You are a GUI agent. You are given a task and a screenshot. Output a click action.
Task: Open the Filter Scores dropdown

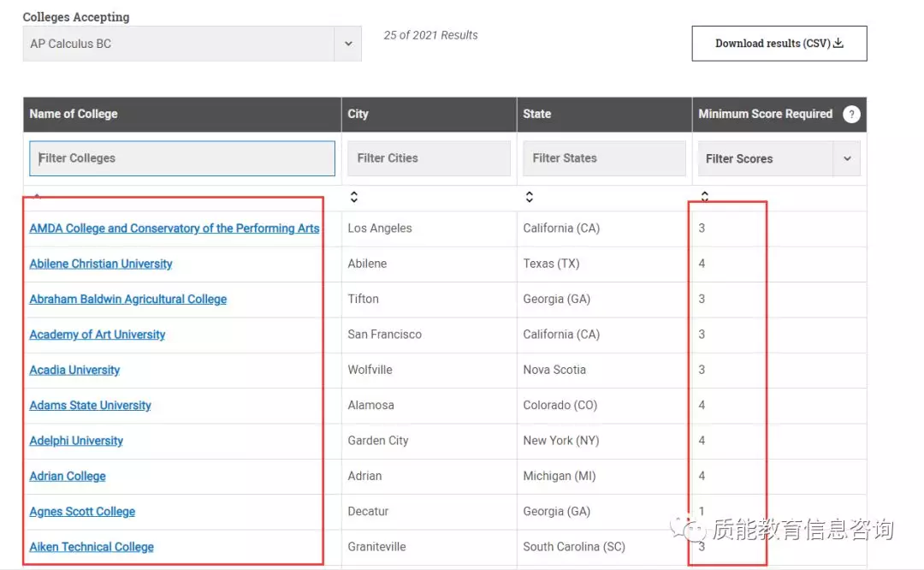click(779, 158)
